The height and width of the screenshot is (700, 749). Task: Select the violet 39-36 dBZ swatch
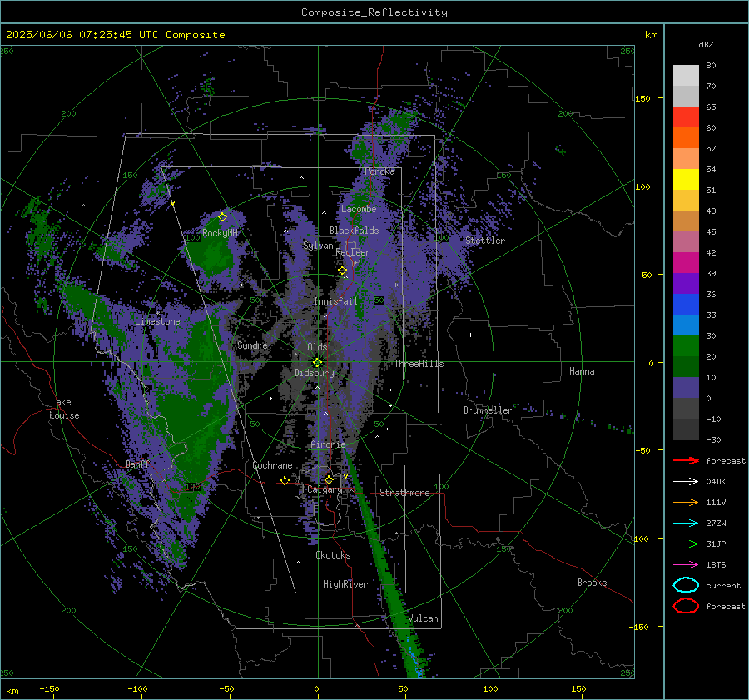686,284
